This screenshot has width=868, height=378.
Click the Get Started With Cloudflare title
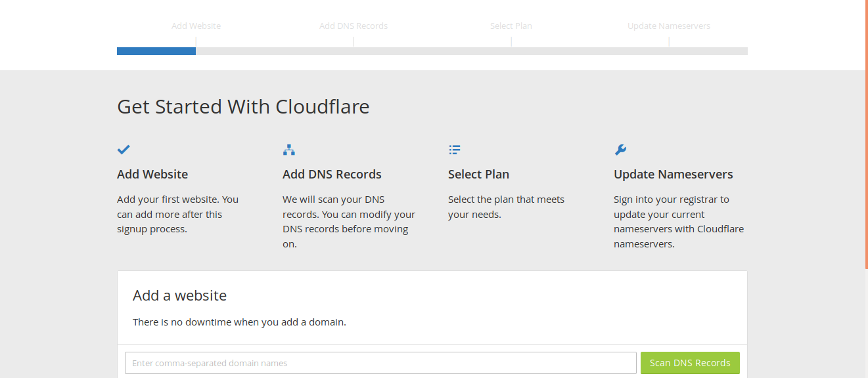[243, 106]
